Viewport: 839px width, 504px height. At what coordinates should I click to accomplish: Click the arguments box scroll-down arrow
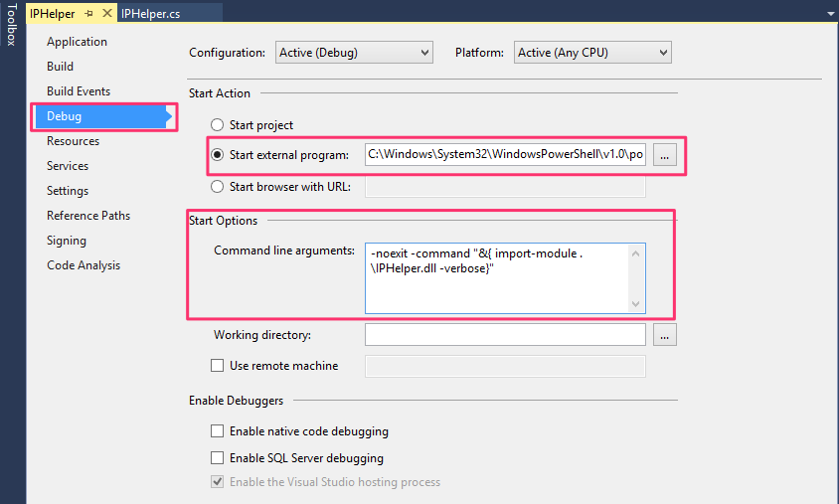click(636, 303)
